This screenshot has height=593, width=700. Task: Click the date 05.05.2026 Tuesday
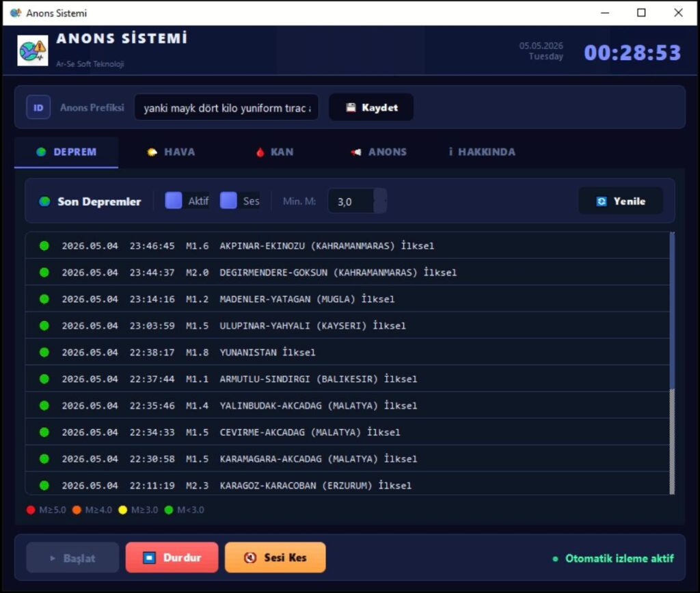(x=541, y=51)
